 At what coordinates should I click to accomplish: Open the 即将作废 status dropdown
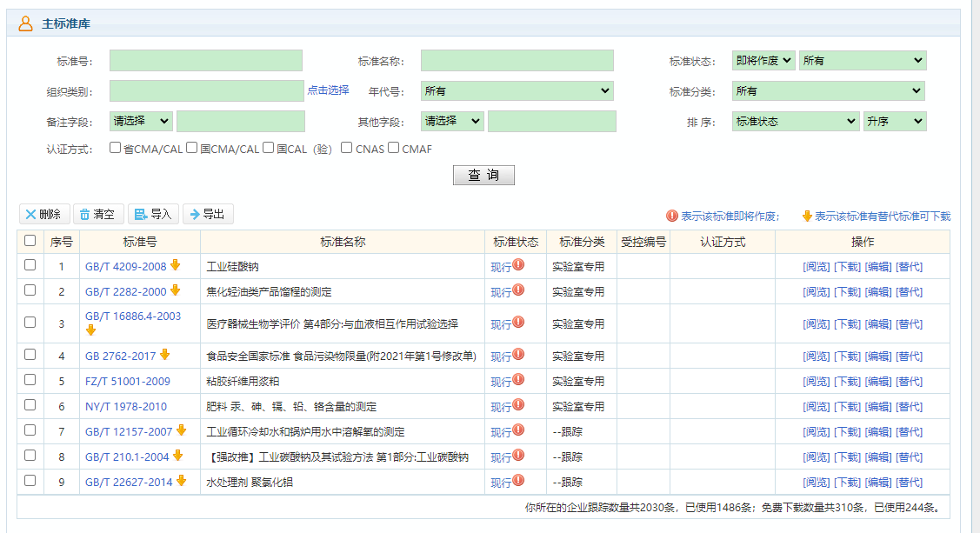point(763,61)
